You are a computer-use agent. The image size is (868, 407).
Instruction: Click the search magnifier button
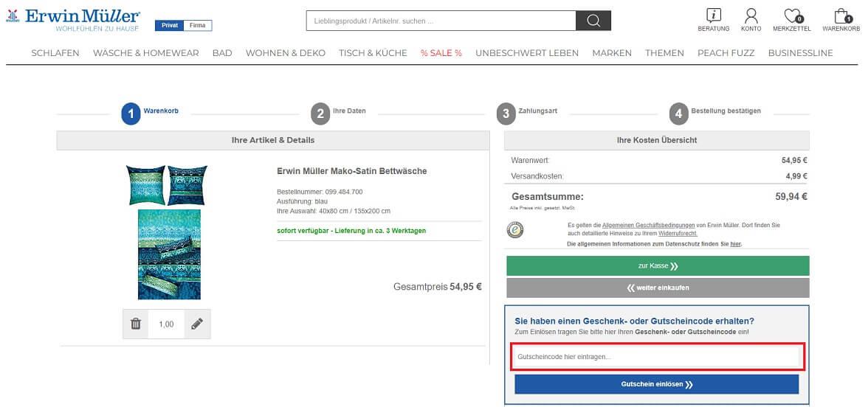pos(593,21)
